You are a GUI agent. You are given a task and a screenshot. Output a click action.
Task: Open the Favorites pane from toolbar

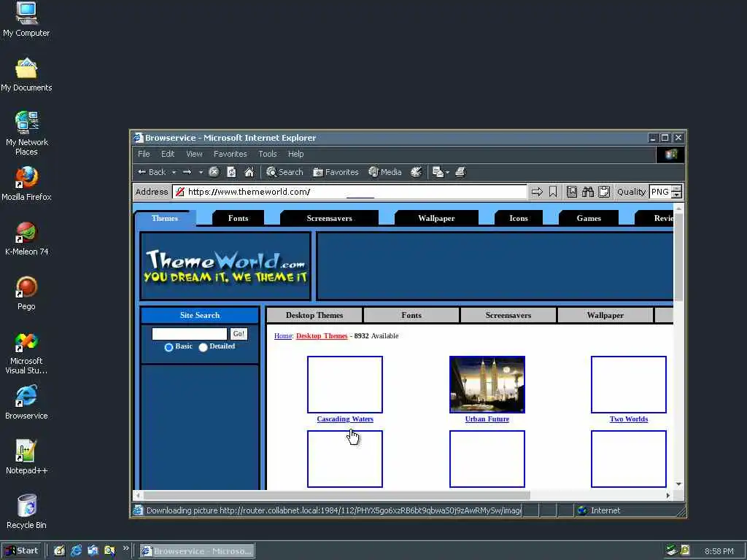coord(336,172)
